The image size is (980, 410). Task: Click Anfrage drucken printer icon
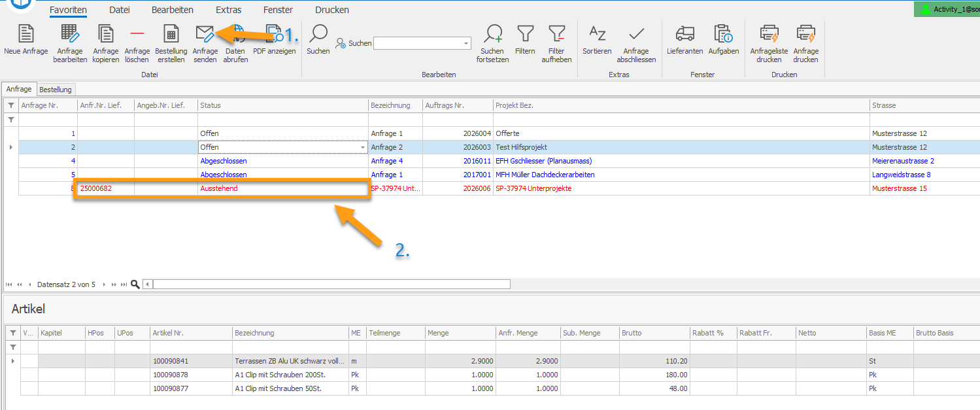(x=805, y=33)
